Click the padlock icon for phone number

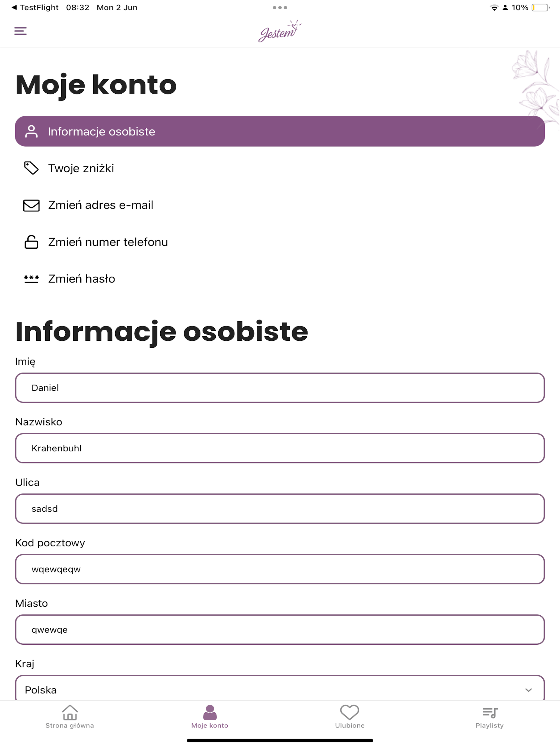point(31,242)
